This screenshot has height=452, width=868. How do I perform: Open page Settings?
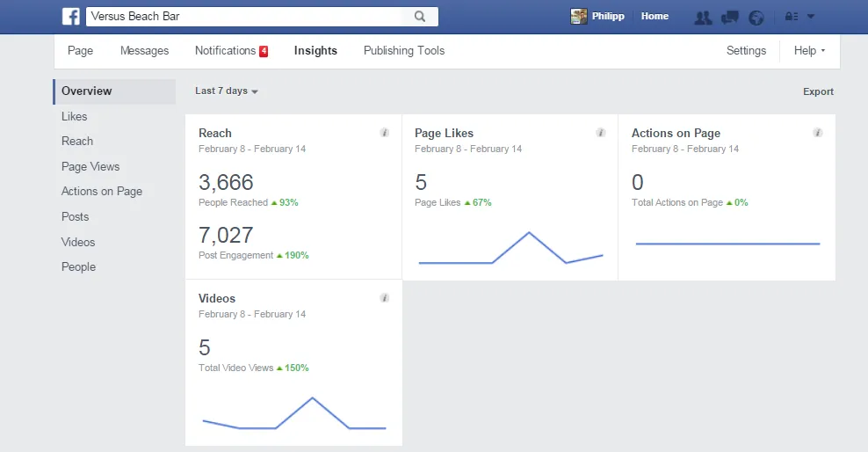coord(746,50)
